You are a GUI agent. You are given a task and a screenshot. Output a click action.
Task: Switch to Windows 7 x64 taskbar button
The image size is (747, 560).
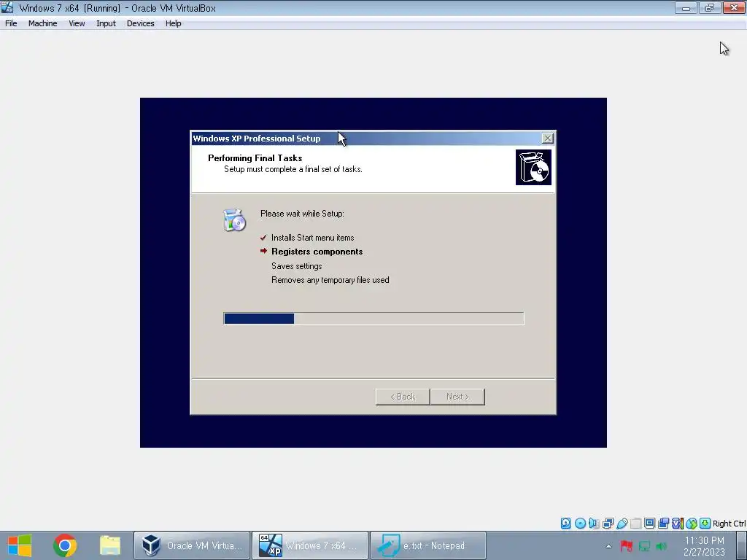coord(309,545)
